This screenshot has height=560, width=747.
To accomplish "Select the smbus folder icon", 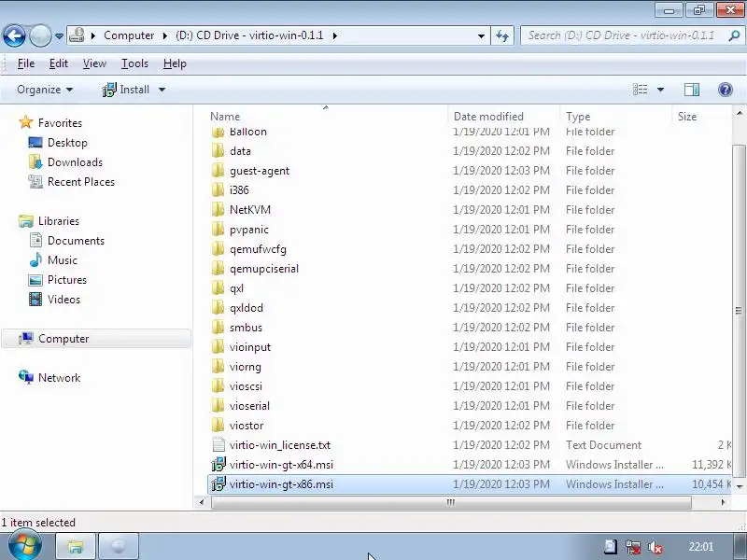I will (x=218, y=328).
